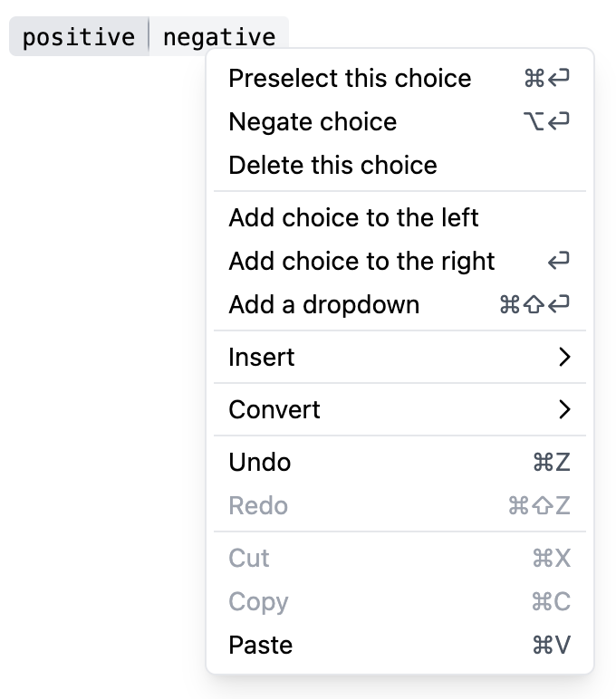
Task: Click the Command-Return shortcut icon for Preselect
Action: (547, 79)
